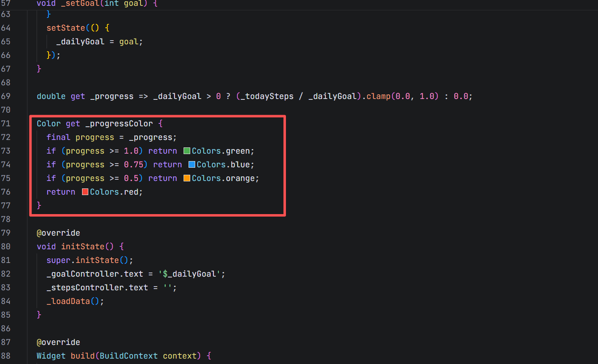This screenshot has width=598, height=364.
Task: Click 'BuildContext' type on line 88
Action: (128, 356)
